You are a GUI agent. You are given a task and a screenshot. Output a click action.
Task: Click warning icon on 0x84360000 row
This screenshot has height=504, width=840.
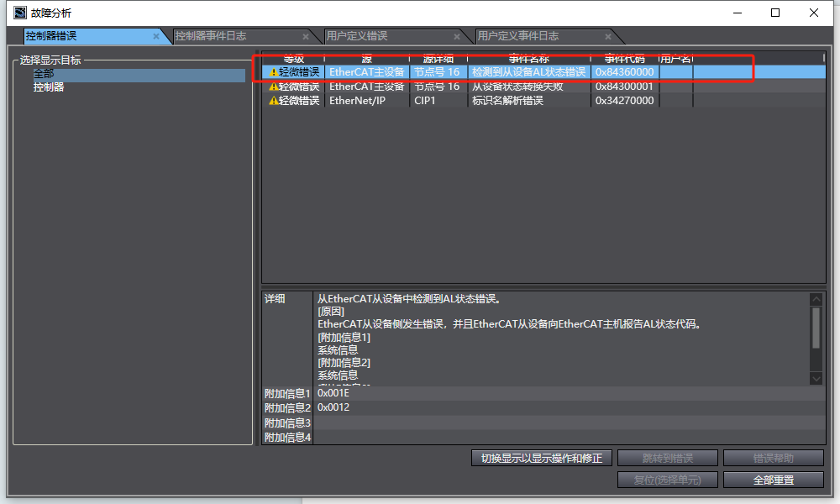click(x=274, y=72)
